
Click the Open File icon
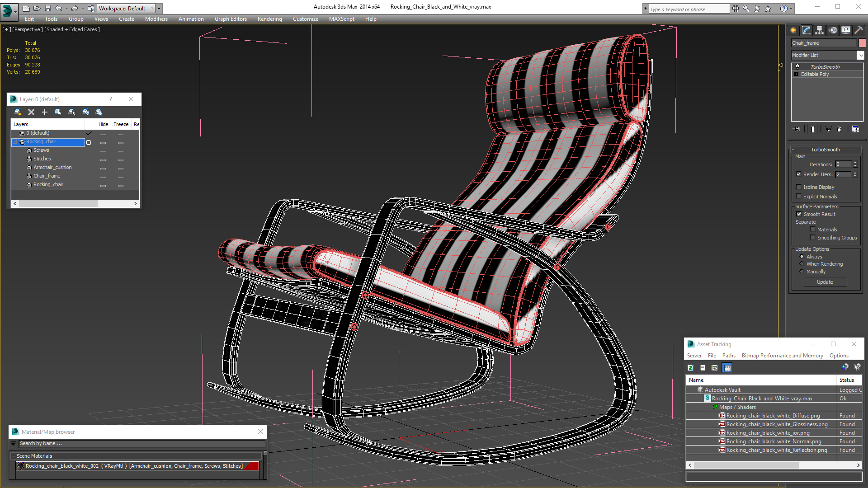[37, 8]
